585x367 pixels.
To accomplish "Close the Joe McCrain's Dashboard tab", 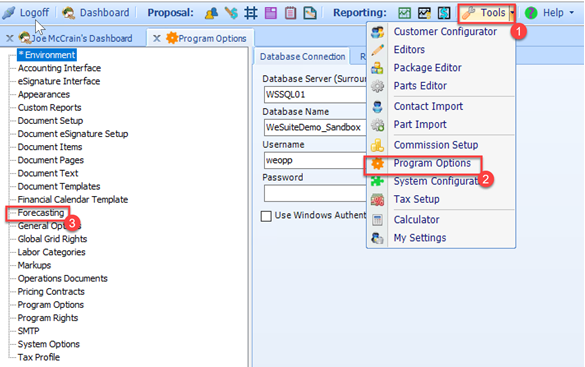I will (10, 38).
